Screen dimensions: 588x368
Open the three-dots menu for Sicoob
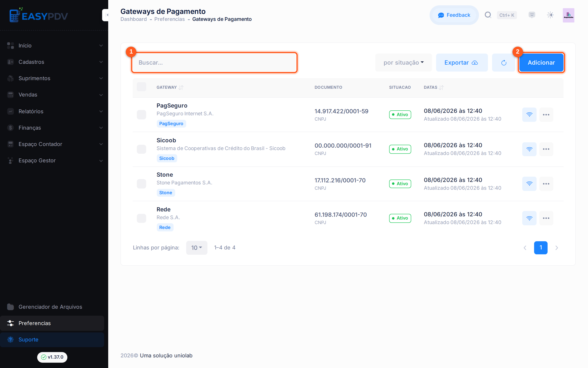point(546,149)
